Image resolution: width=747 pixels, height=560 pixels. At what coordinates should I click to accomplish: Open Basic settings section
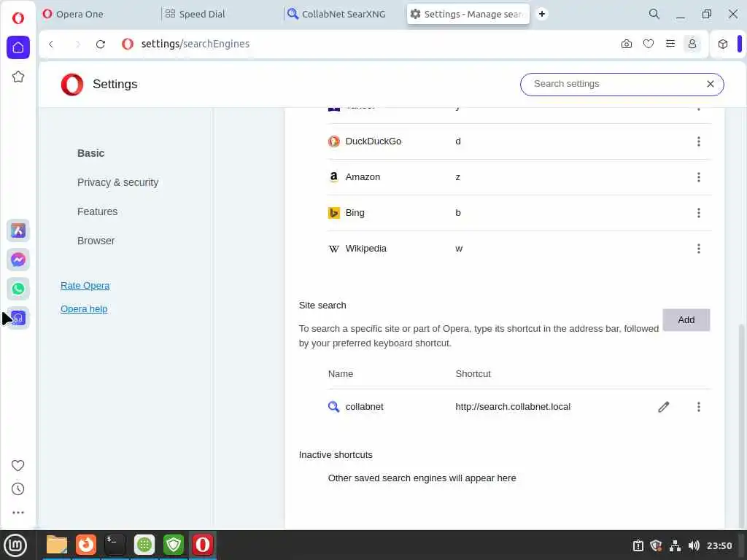click(x=90, y=153)
